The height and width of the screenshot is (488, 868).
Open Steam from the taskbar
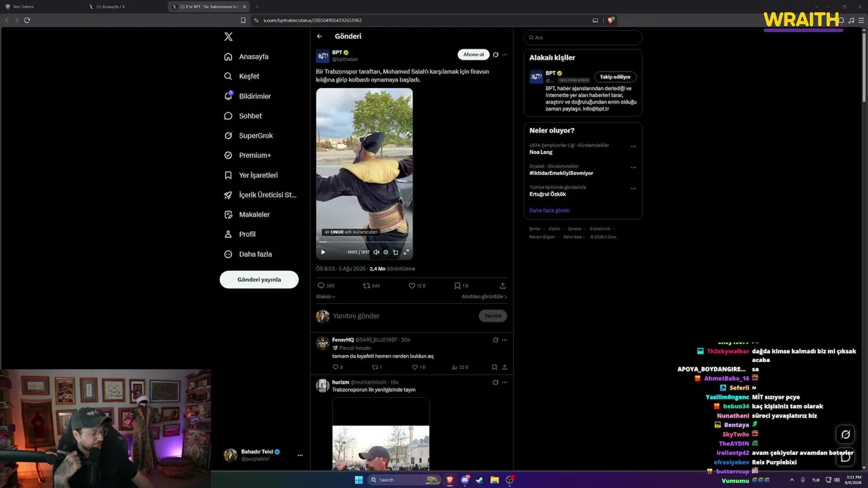(480, 480)
